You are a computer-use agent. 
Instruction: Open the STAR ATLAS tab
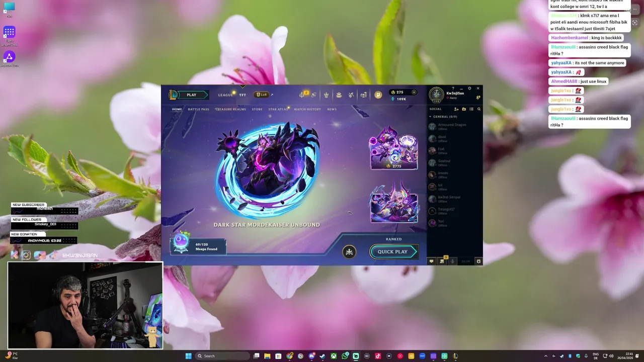click(278, 109)
